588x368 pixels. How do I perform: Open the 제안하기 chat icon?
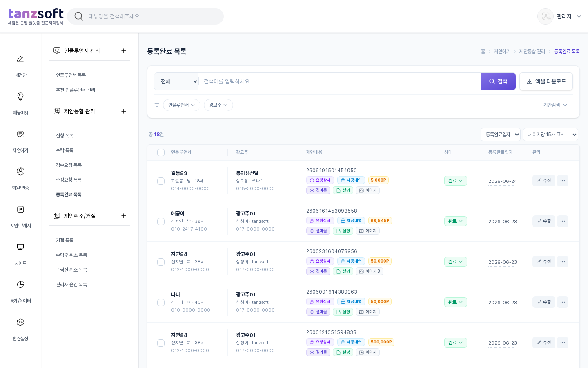coord(20,134)
